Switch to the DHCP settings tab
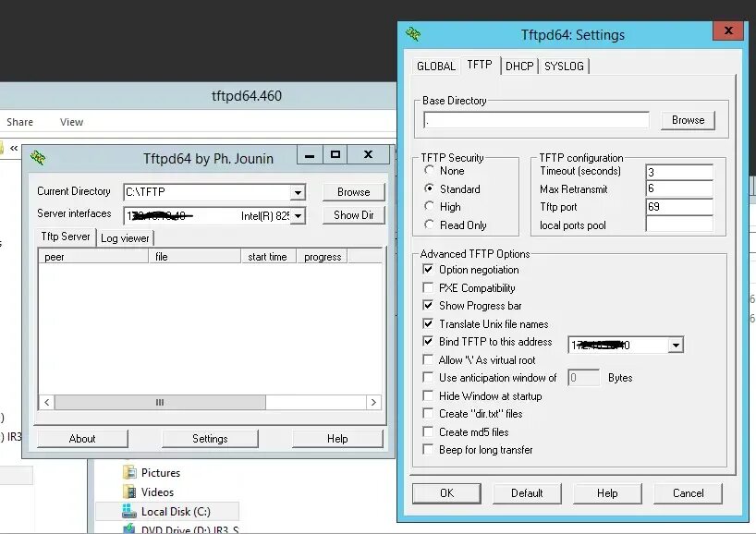The height and width of the screenshot is (534, 756). pyautogui.click(x=519, y=66)
